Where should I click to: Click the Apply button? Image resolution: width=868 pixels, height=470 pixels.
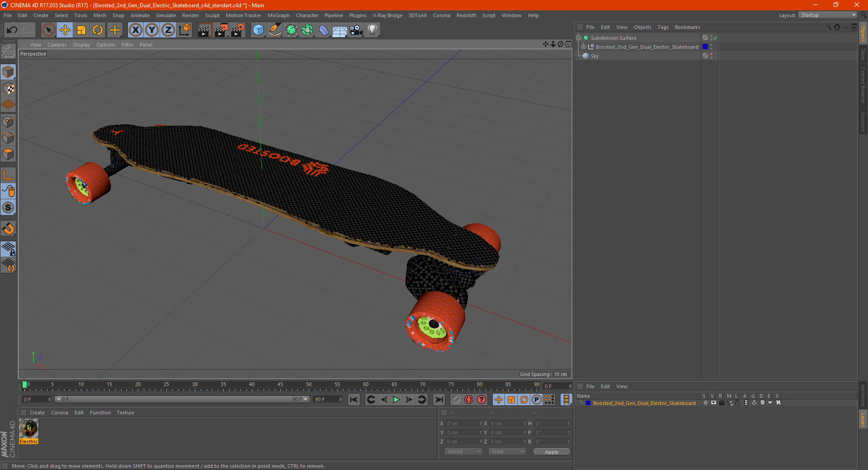[552, 452]
